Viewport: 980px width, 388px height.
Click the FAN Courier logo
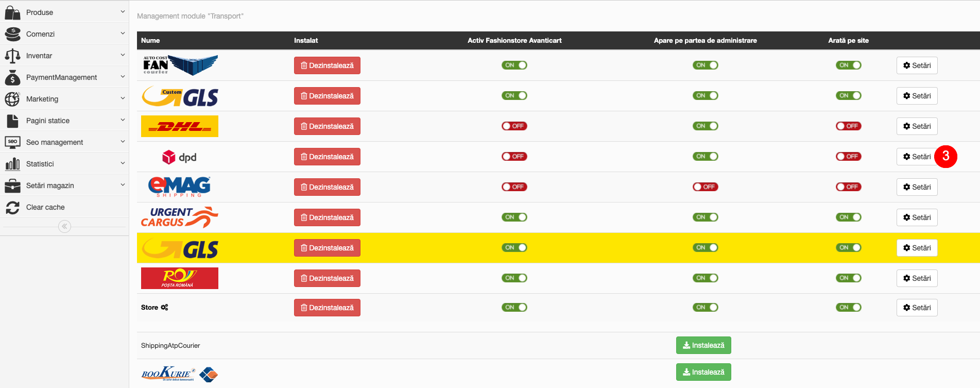click(180, 65)
